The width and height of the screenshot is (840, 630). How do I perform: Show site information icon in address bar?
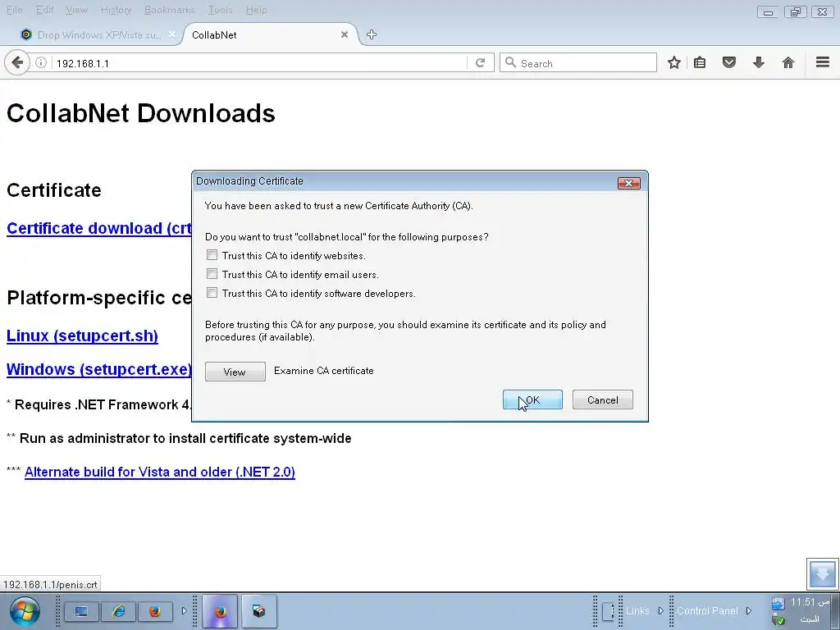[x=41, y=62]
